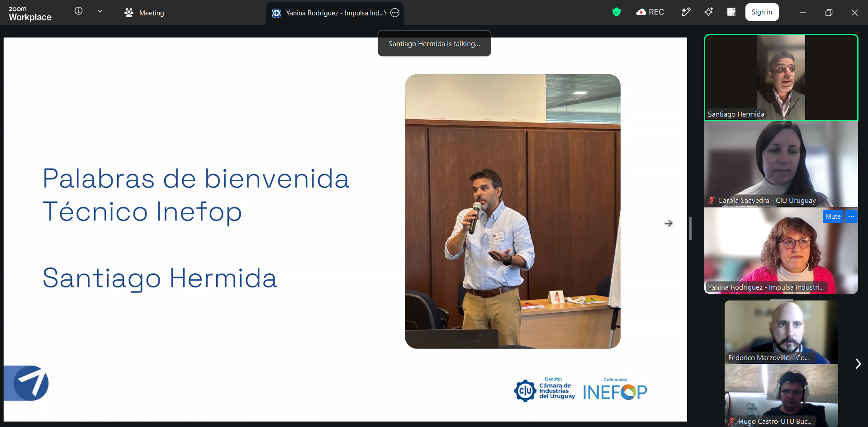This screenshot has width=868, height=427.
Task: Open the annotation pen tool
Action: click(686, 12)
